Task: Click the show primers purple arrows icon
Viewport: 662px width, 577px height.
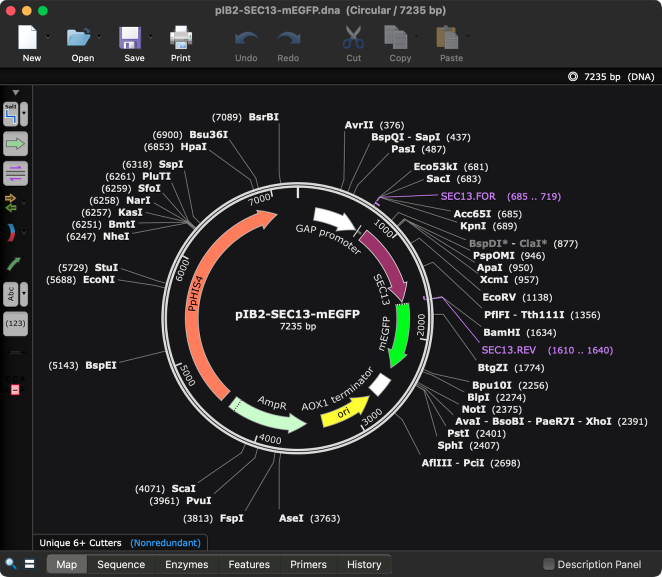Action: 14,173
